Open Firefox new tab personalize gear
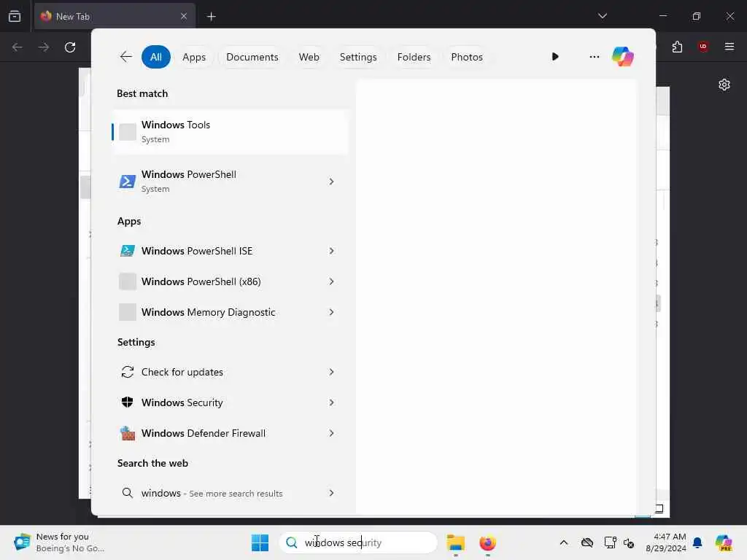This screenshot has height=560, width=747. pos(724,85)
